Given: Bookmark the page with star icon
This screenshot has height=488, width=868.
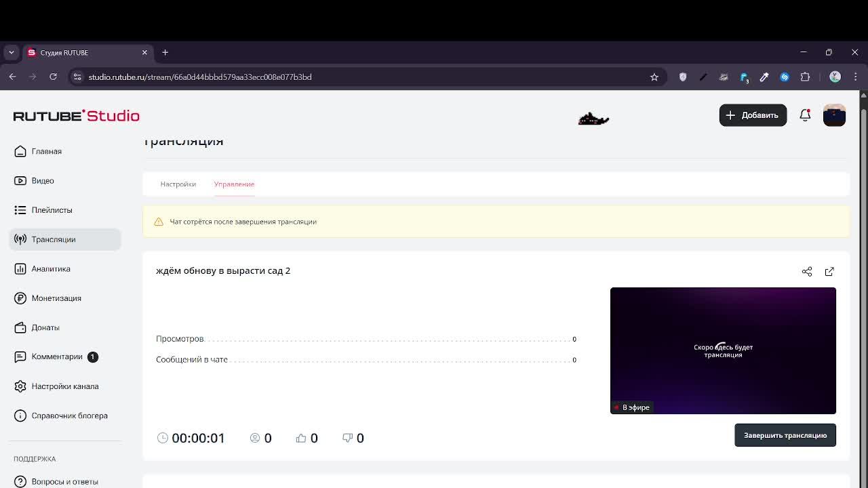Looking at the screenshot, I should 654,77.
